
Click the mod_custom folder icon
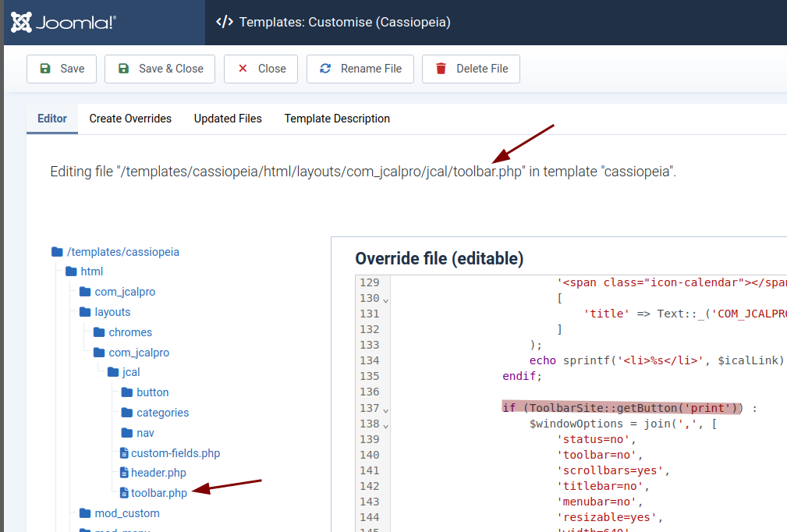(x=85, y=513)
